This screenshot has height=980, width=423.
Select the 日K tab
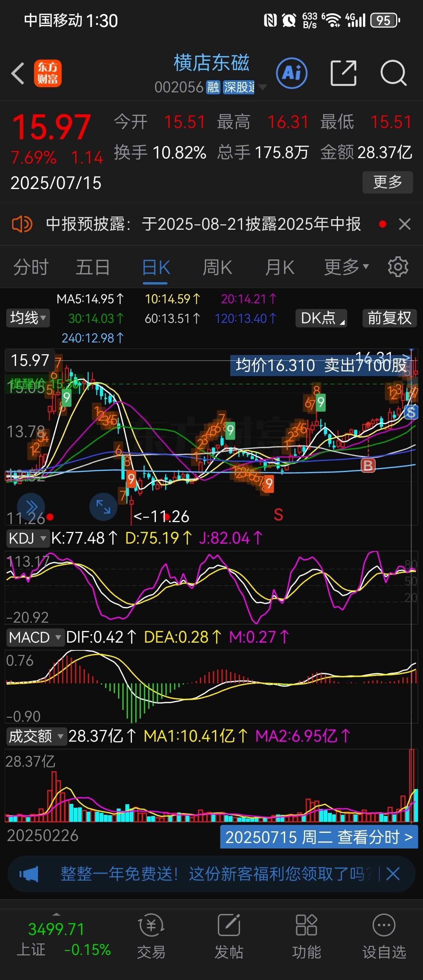pos(156,268)
